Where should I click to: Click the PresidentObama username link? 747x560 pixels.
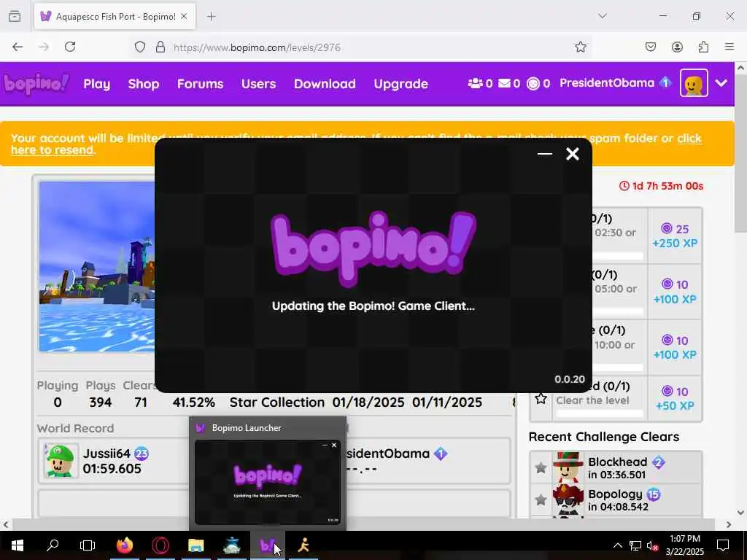[607, 83]
